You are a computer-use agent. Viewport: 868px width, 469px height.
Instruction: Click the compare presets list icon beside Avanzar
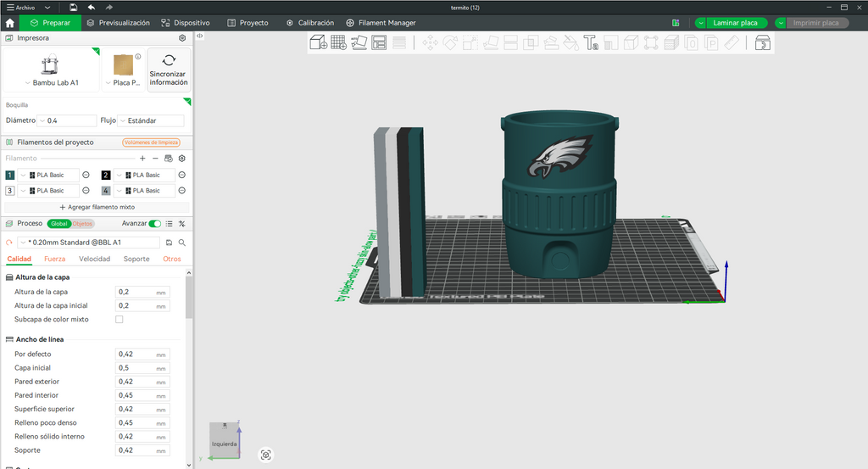[169, 224]
